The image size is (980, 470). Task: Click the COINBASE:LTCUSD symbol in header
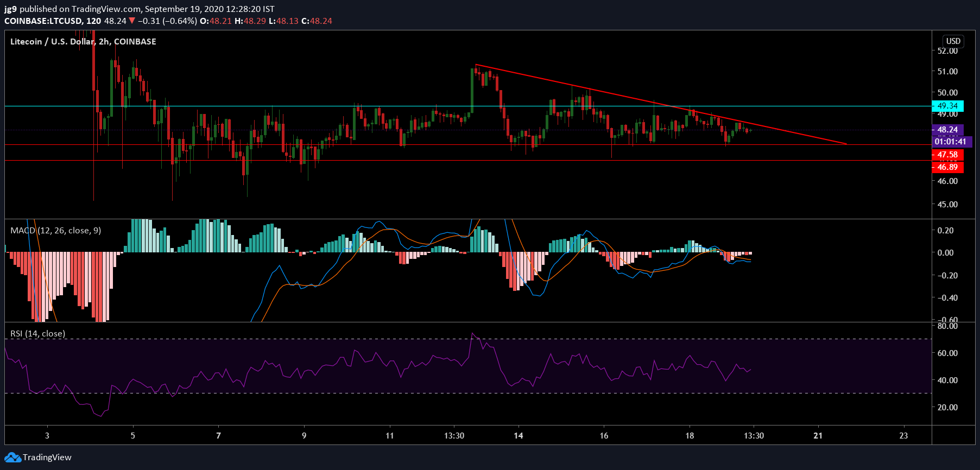pos(43,21)
